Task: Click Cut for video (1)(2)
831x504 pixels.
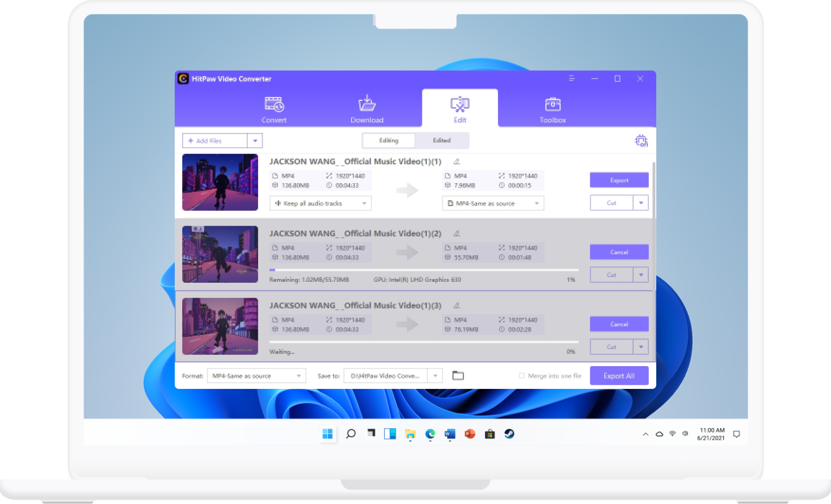Action: click(612, 275)
